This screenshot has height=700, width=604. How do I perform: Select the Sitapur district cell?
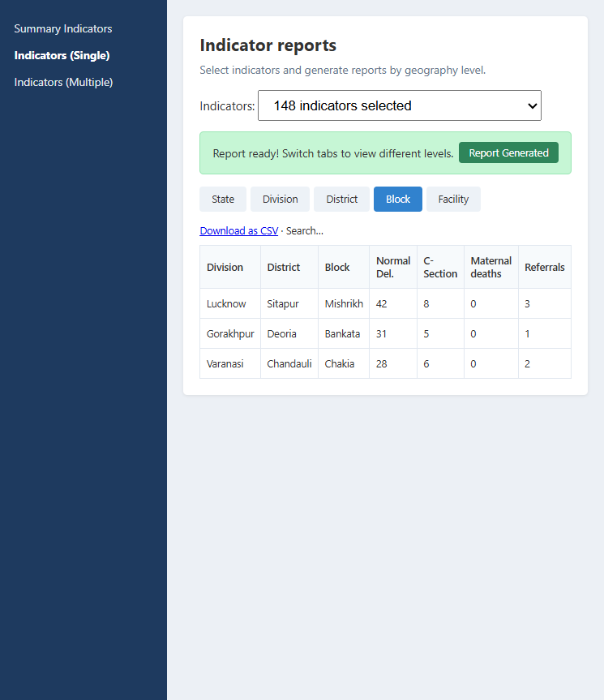pyautogui.click(x=289, y=303)
